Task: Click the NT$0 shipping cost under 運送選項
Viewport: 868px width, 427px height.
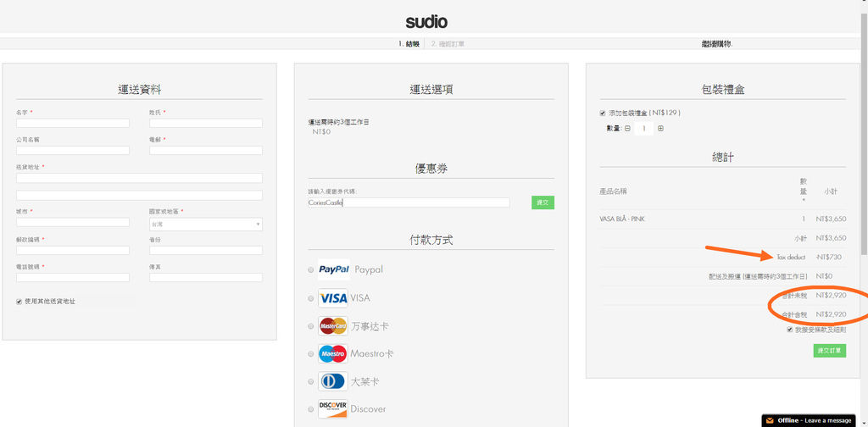Action: 321,132
